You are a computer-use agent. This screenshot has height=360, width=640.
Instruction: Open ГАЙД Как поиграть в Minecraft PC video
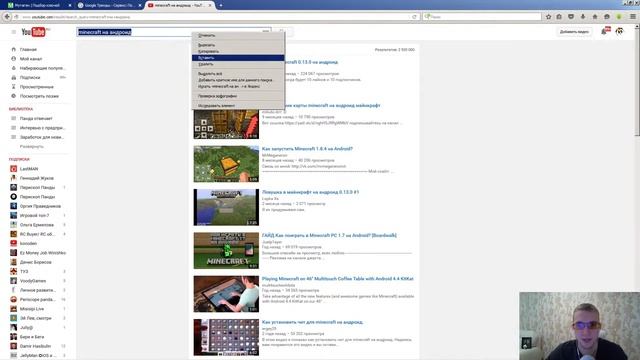pos(329,236)
